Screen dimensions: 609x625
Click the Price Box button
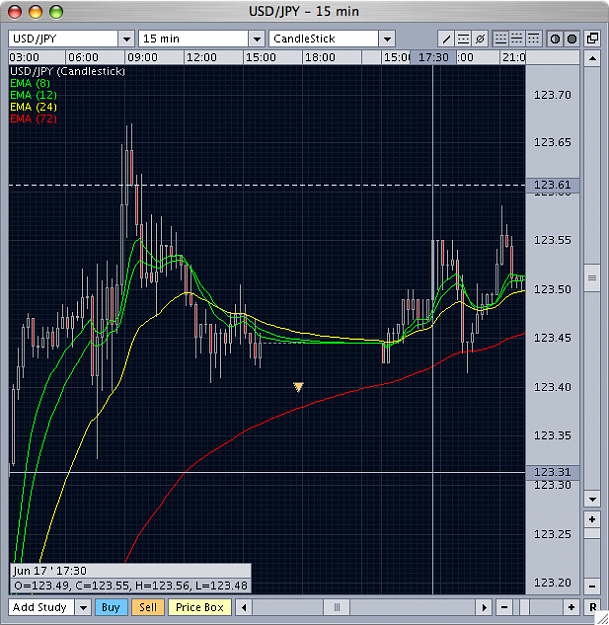pos(200,607)
